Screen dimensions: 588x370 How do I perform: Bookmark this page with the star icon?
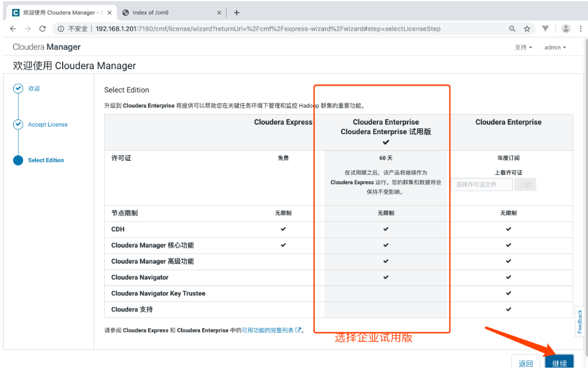pos(527,29)
